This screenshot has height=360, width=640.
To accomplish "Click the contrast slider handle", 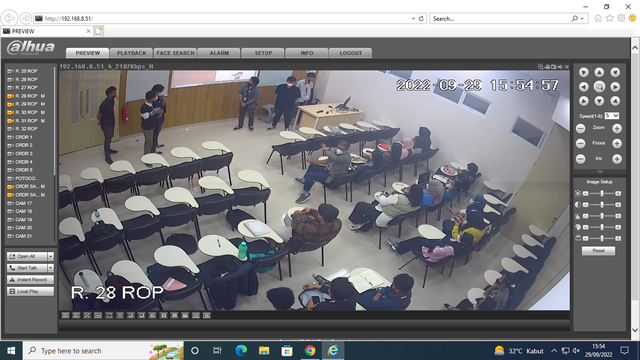I will point(602,204).
